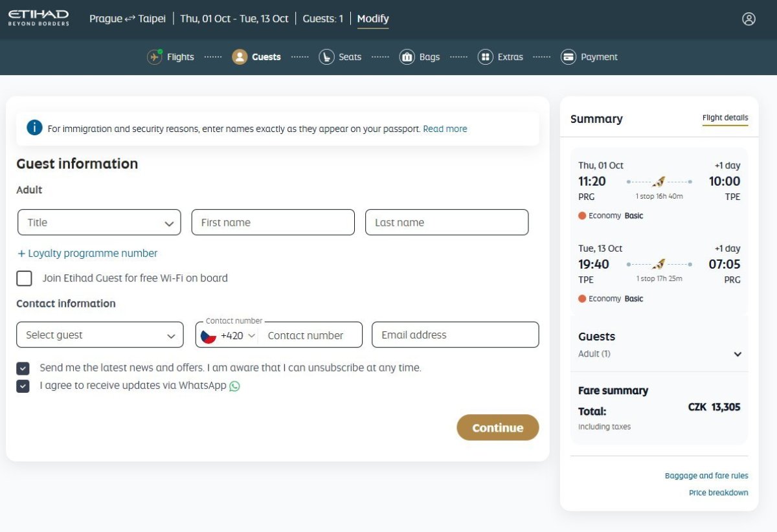777x532 pixels.
Task: Click the Guests: 1 header text
Action: (x=323, y=19)
